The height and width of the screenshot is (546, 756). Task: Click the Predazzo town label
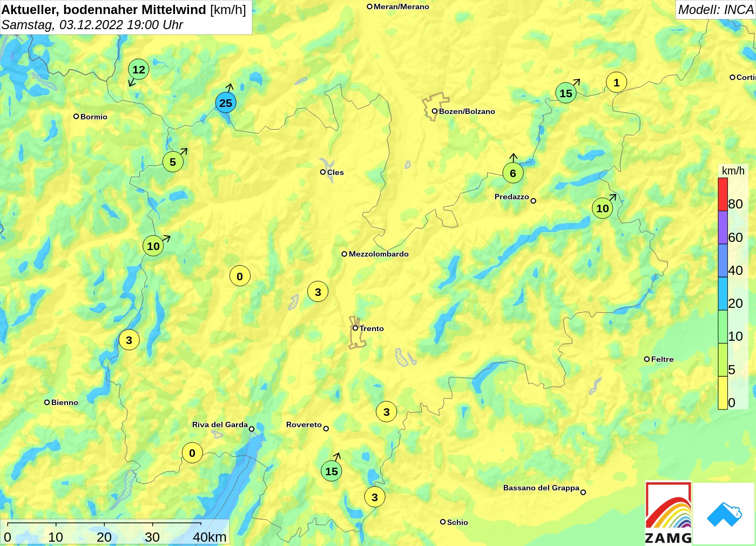tap(512, 197)
